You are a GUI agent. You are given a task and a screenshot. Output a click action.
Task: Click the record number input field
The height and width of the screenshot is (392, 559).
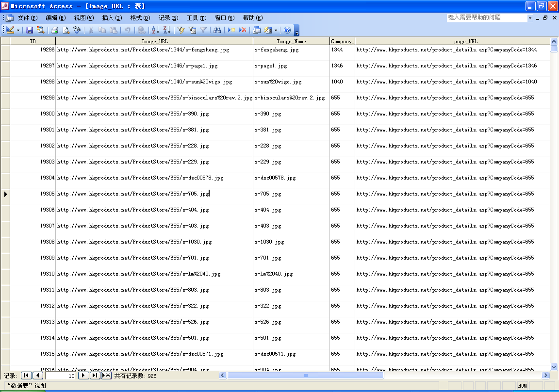pos(61,376)
